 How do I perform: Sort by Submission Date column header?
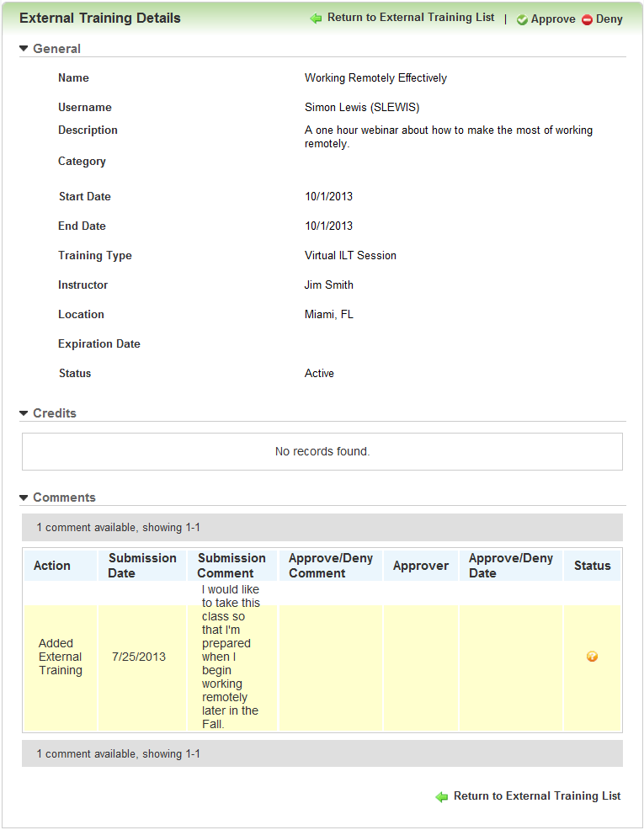click(x=142, y=566)
